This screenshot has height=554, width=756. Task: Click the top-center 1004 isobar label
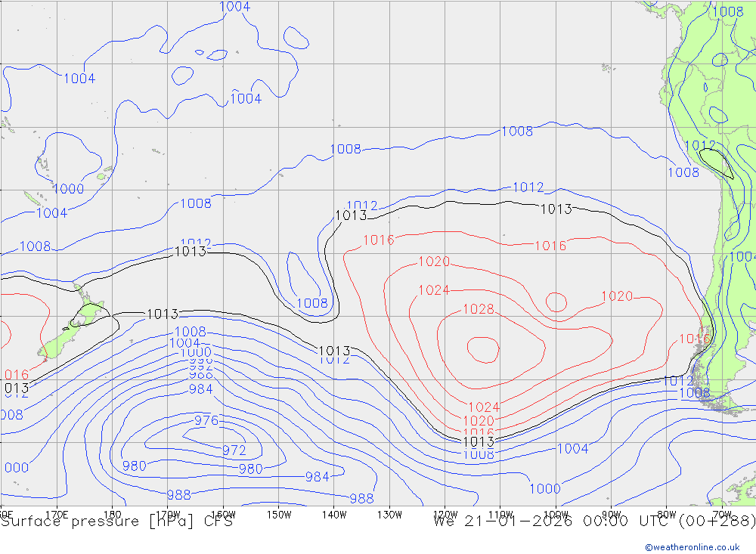pos(235,7)
